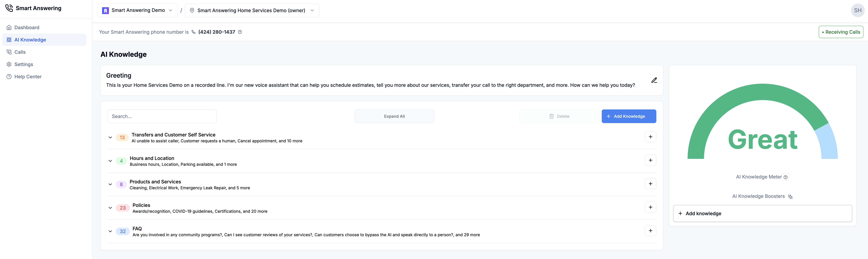Click the Great knowledge meter gauge
Image resolution: width=868 pixels, height=259 pixels.
(x=763, y=121)
